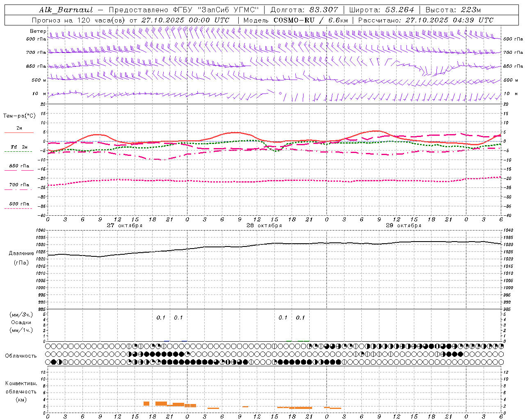Viewport: 525px width, 420px height.
Task: Click the 'Осадки' precipitation label
Action: (21, 322)
